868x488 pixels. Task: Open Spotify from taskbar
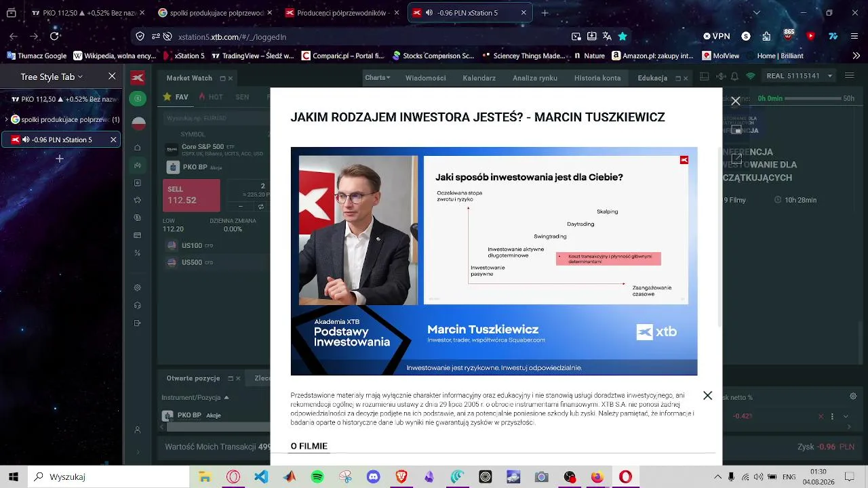(317, 476)
